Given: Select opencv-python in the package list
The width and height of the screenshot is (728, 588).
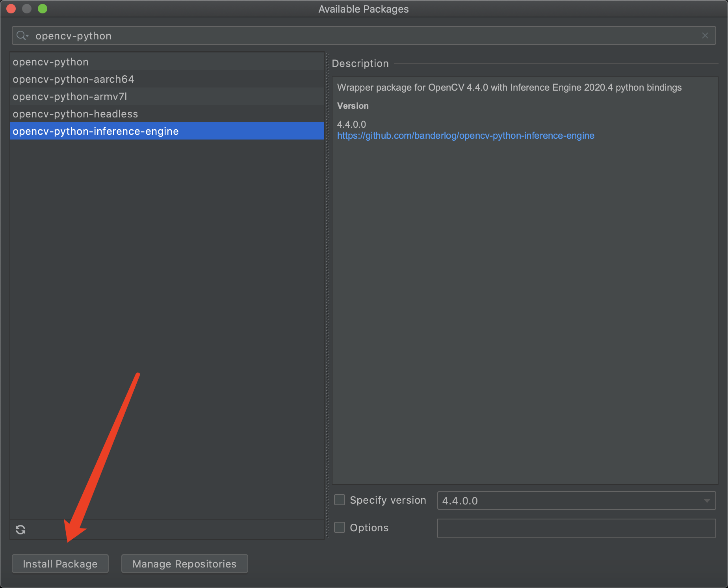Looking at the screenshot, I should click(167, 62).
